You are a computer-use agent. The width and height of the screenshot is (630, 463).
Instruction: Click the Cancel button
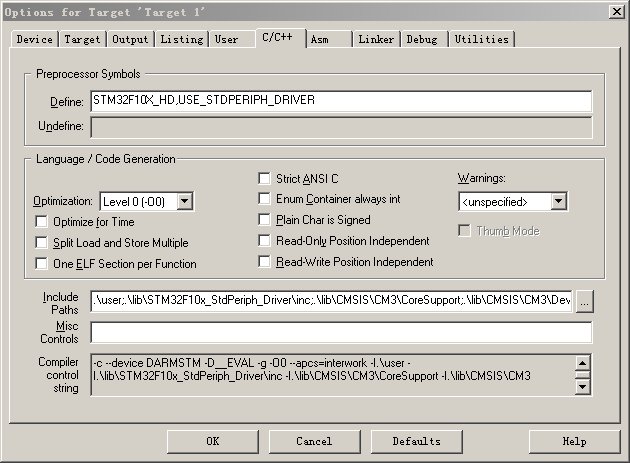click(x=314, y=441)
